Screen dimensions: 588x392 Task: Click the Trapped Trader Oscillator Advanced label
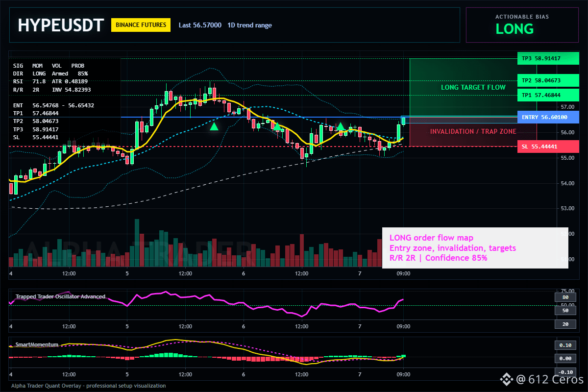pos(60,296)
